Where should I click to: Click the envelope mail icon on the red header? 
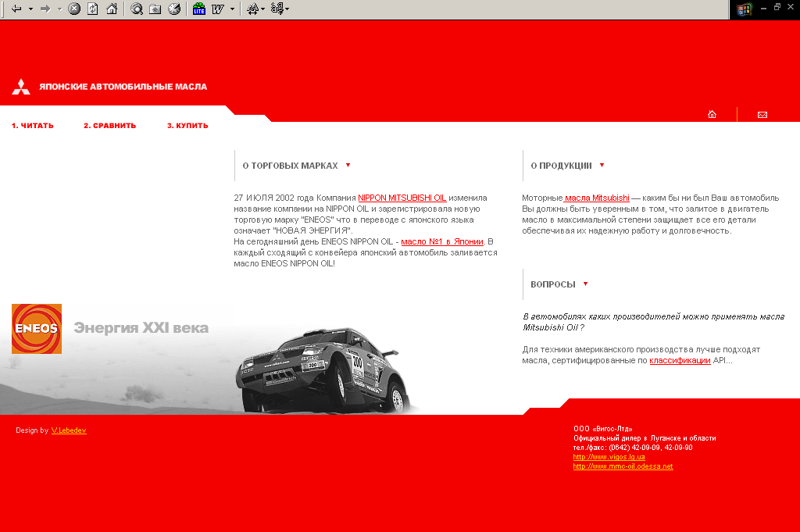[762, 114]
